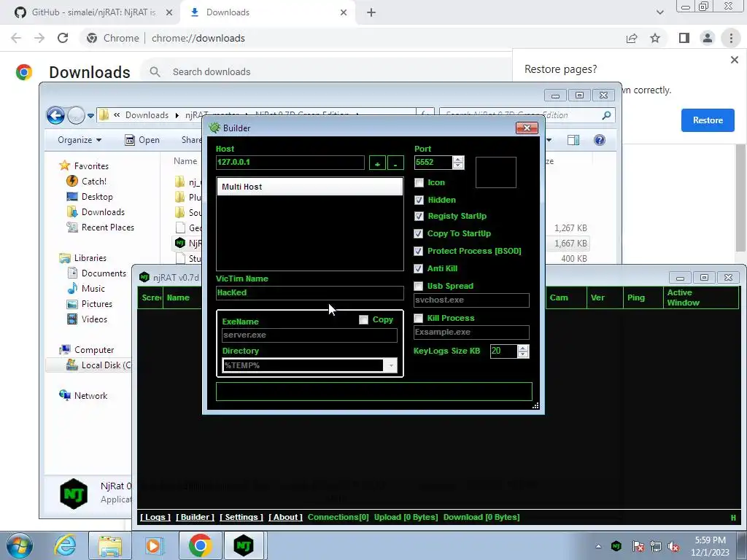Screen dimensions: 747x560
Task: Select the Multi Host list entry
Action: (309, 187)
